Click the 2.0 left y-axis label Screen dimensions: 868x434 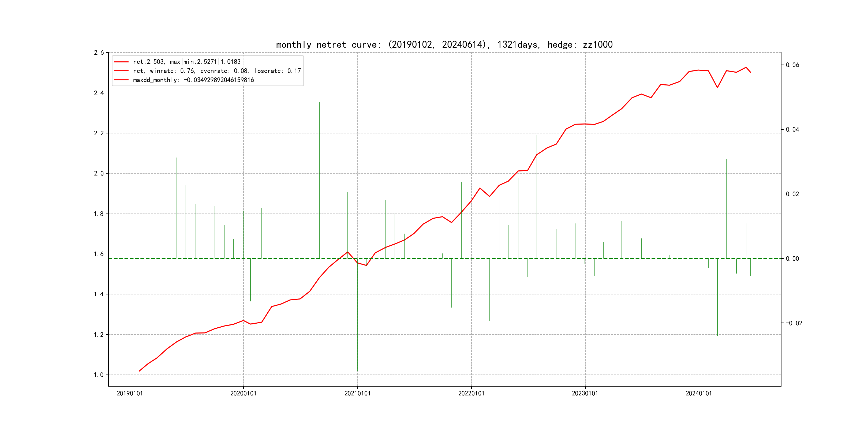point(99,174)
